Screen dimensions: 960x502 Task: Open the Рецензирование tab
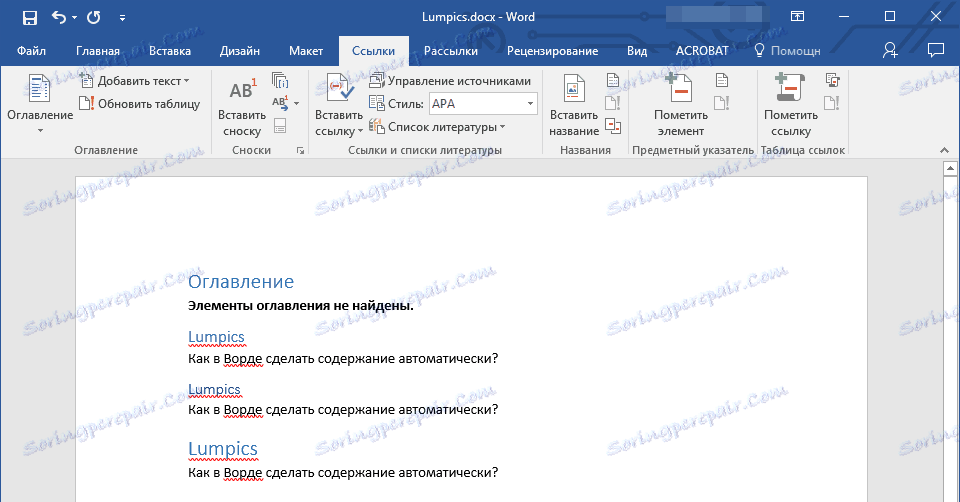tap(552, 51)
